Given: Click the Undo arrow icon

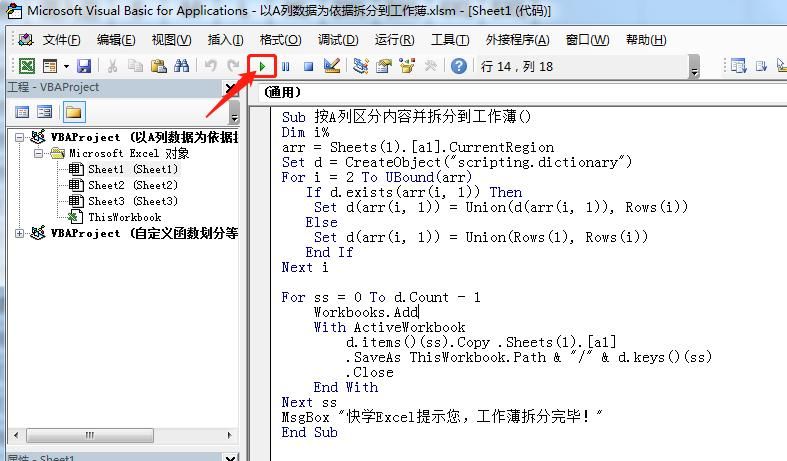Looking at the screenshot, I should coord(210,66).
